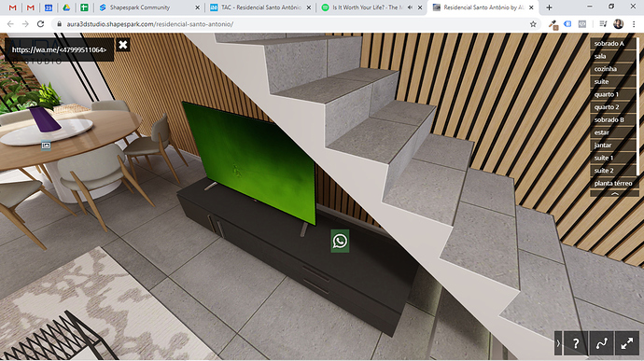Open a new browser tab
This screenshot has height=361, width=644.
point(549,7)
